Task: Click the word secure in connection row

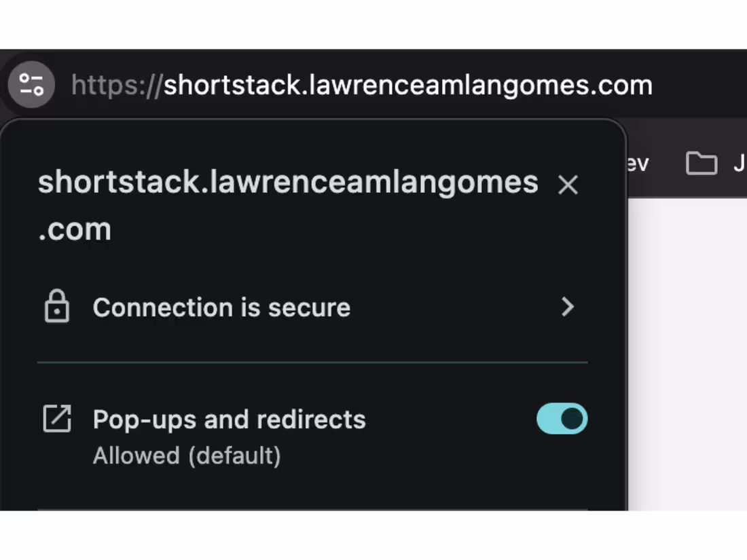Action: click(x=309, y=307)
